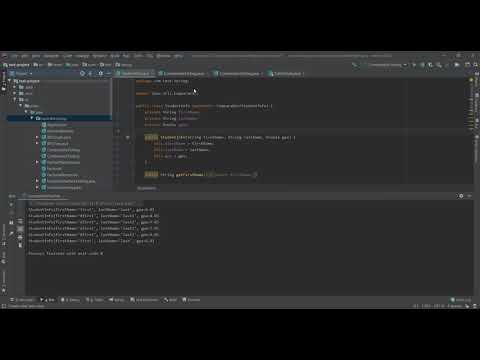Click the Rerun icon in Run panel
Viewport: 480px width, 360px height.
pos(11,204)
